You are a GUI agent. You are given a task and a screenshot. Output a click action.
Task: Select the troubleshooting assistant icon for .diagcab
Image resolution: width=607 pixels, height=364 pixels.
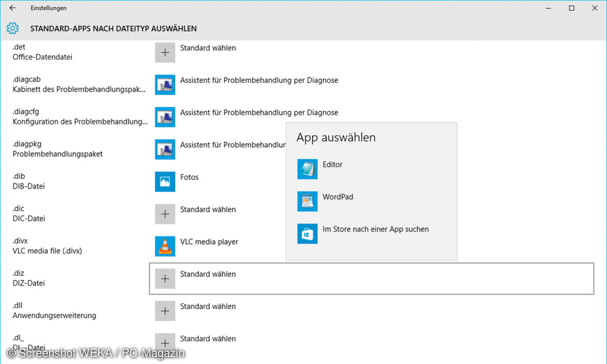[165, 85]
